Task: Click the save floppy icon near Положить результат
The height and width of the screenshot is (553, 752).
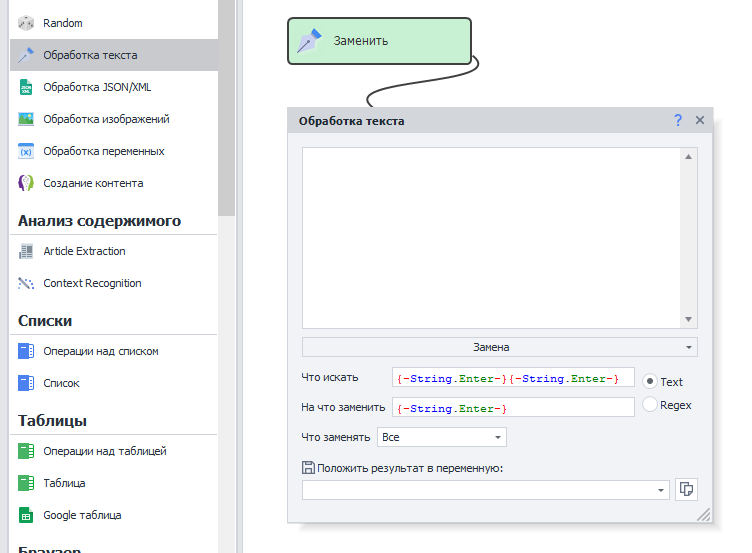Action: point(308,468)
